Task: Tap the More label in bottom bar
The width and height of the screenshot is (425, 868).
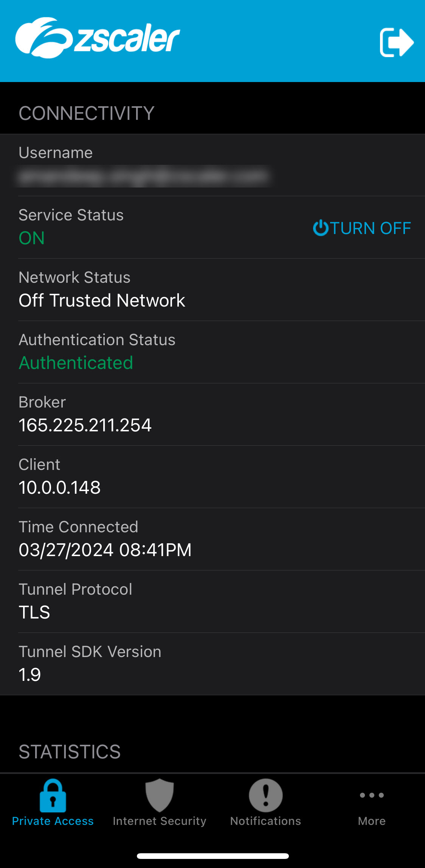Action: coord(372,821)
